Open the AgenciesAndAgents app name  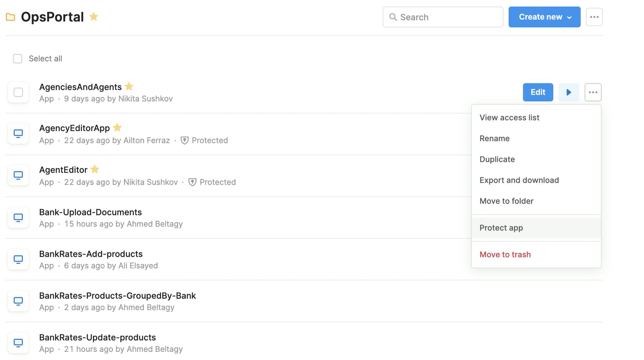coord(80,87)
